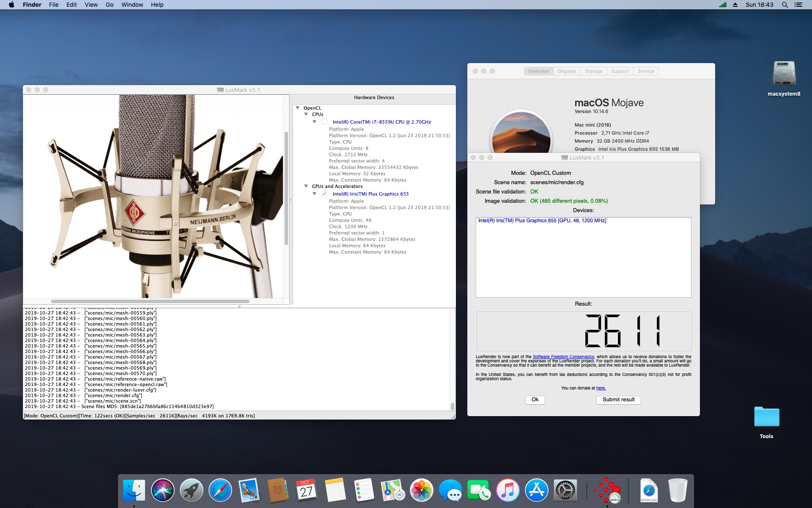
Task: Enable the Intel Core i7-8559U CPU checkbox
Action: pyautogui.click(x=324, y=121)
